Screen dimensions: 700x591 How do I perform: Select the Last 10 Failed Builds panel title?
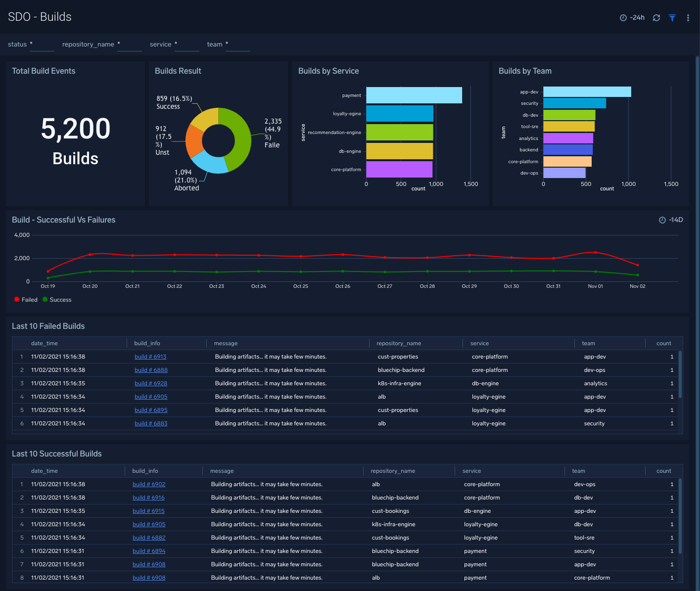coord(47,326)
